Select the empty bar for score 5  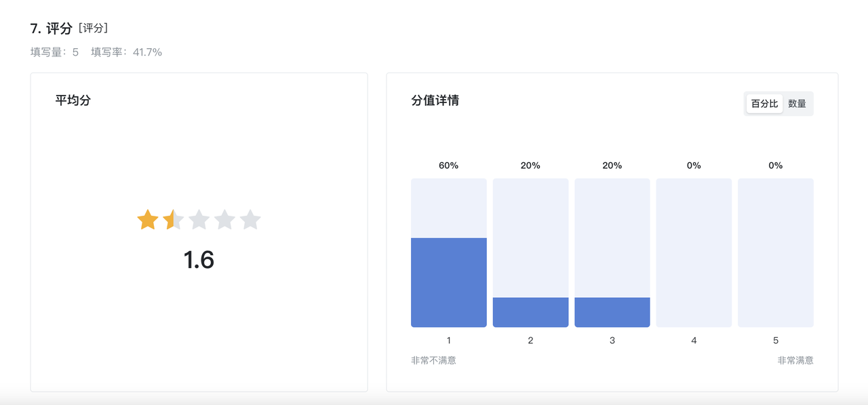[776, 253]
